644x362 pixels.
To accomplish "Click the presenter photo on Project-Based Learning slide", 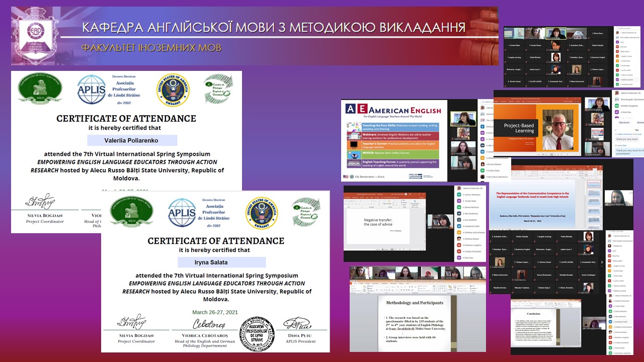I will [x=558, y=130].
